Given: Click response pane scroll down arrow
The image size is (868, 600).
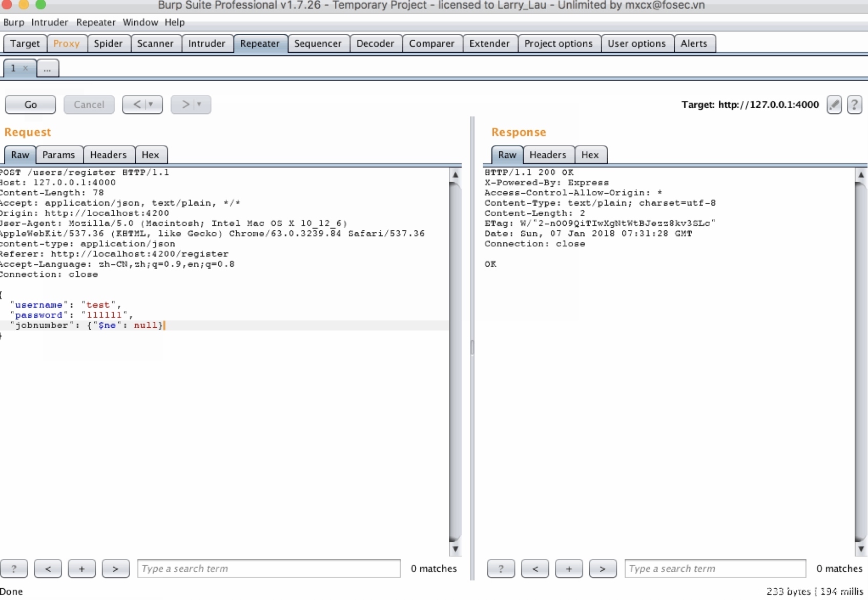Looking at the screenshot, I should click(861, 549).
